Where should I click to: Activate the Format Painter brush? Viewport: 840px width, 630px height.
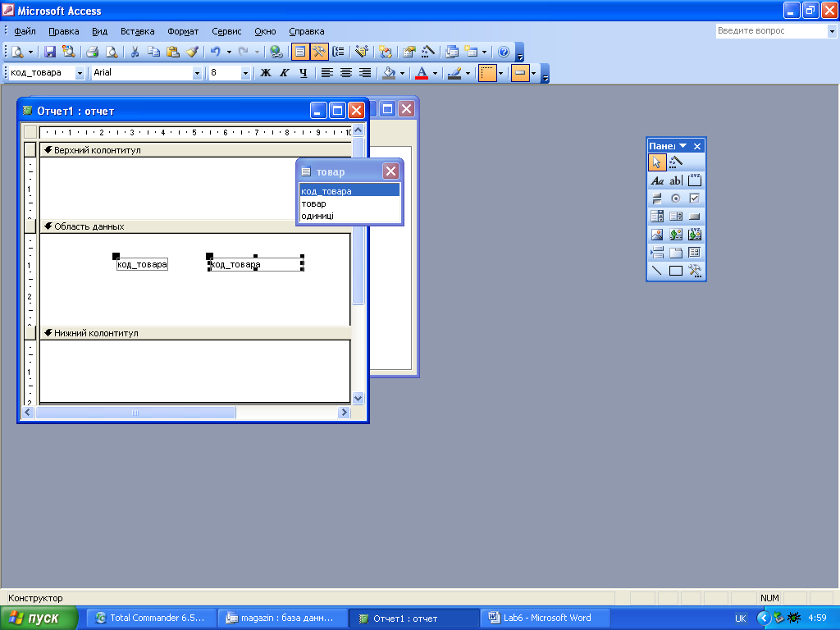192,52
